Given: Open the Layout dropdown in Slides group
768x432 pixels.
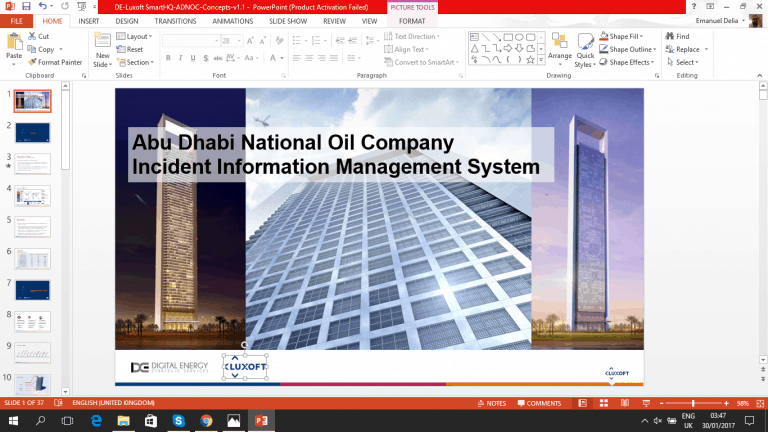Looking at the screenshot, I should tap(136, 36).
